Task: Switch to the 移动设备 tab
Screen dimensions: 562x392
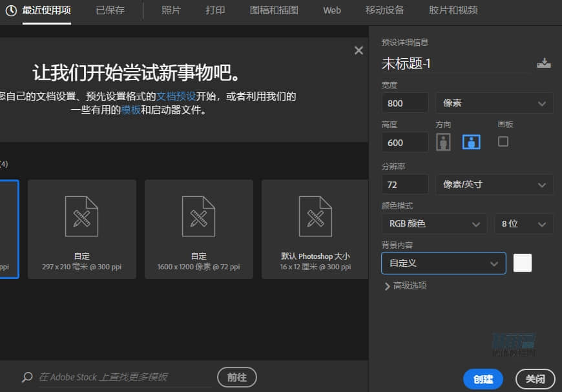Action: click(x=384, y=10)
